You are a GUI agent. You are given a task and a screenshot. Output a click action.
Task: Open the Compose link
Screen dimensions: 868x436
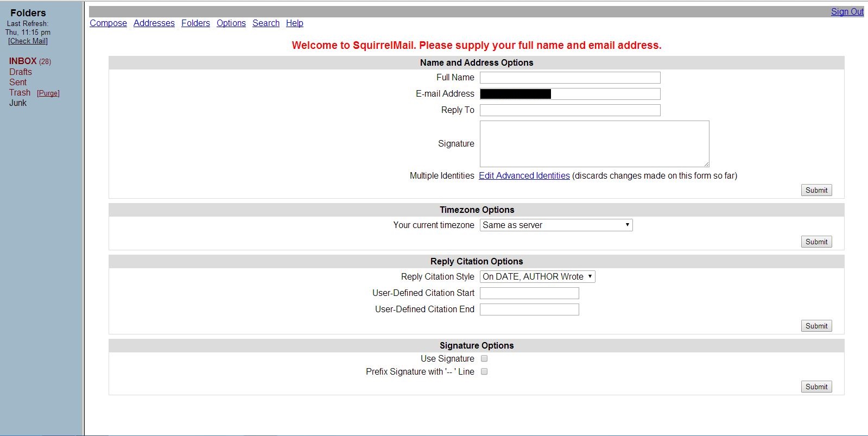(x=108, y=23)
